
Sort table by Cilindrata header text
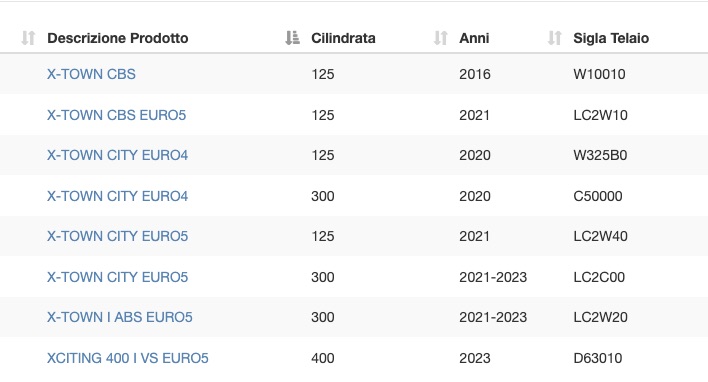pos(343,38)
